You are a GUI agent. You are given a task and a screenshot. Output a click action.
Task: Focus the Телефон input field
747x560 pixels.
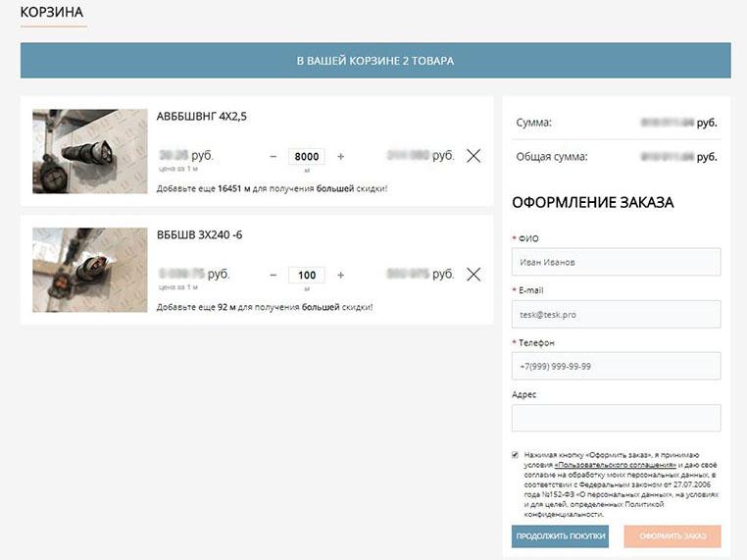click(x=616, y=366)
